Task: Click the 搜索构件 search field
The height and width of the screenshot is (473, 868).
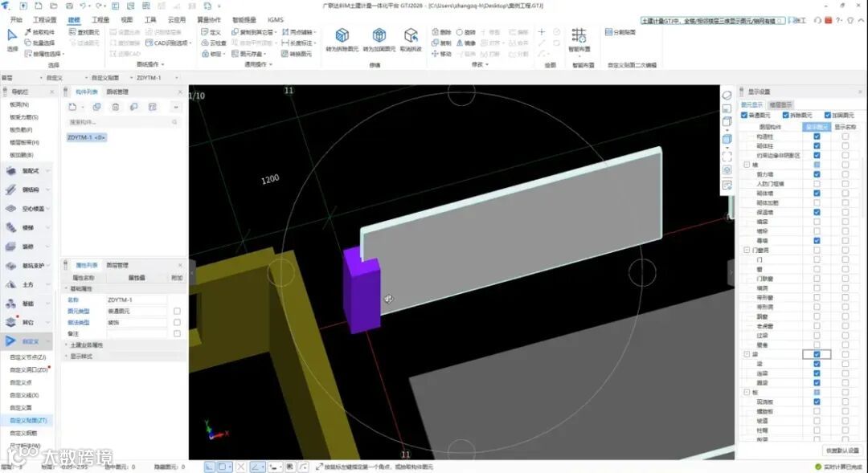Action: pos(123,122)
